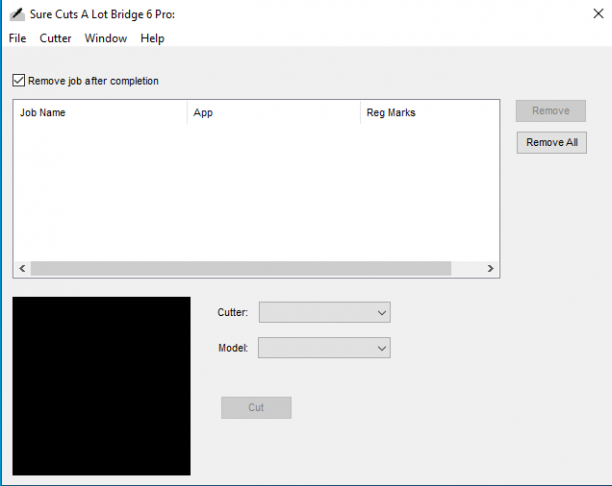Click the Cut button
The image size is (612, 486).
(x=256, y=408)
